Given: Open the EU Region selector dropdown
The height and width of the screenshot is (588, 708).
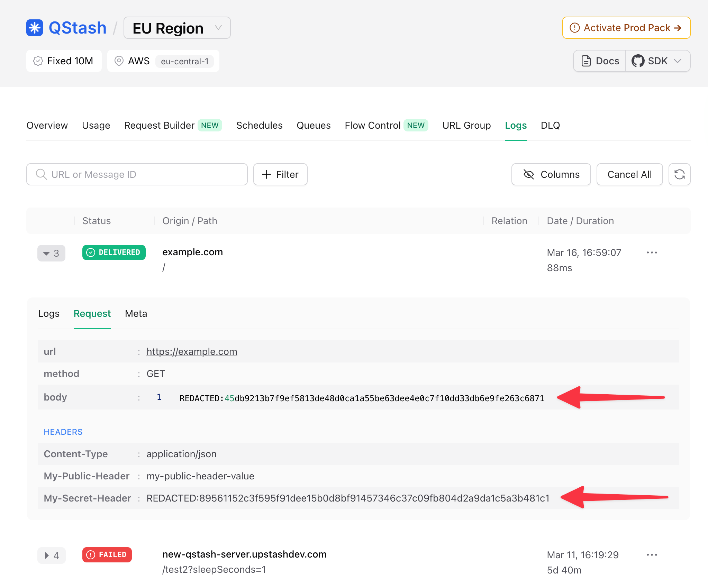Looking at the screenshot, I should click(177, 28).
